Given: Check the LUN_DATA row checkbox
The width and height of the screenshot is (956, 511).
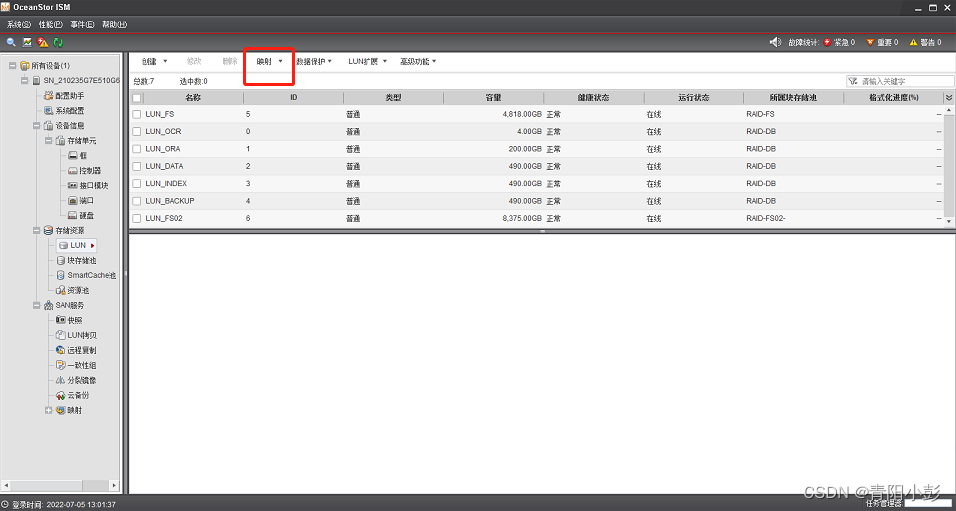Looking at the screenshot, I should coord(137,166).
